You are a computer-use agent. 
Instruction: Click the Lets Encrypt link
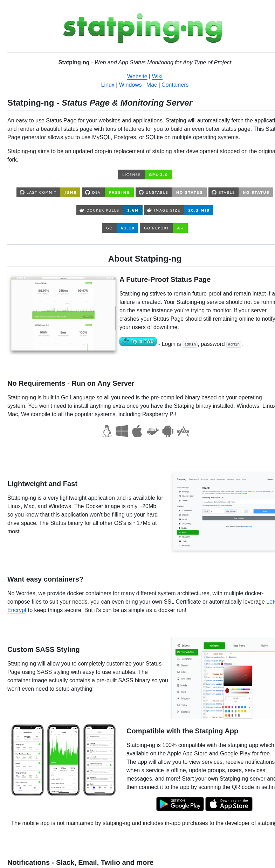click(270, 602)
